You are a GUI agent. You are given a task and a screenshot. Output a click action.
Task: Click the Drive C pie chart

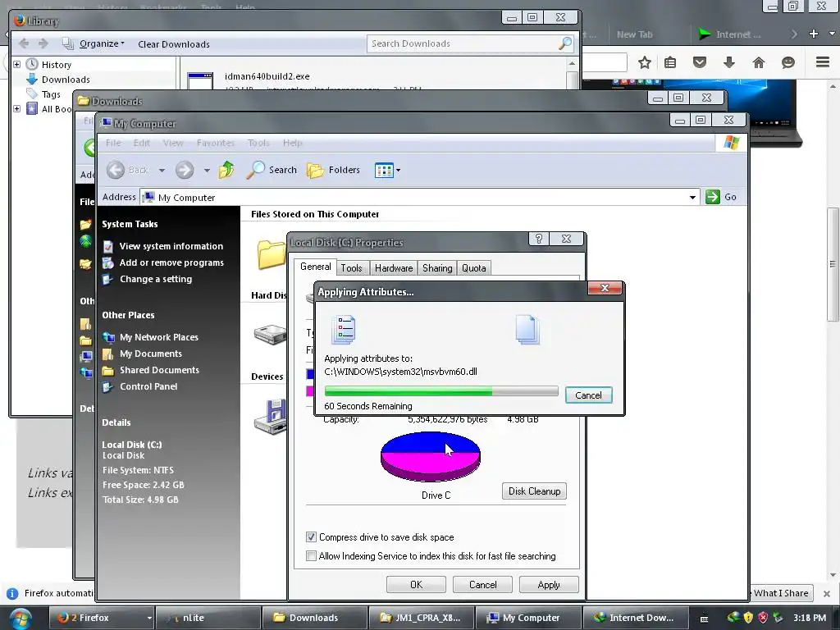click(430, 456)
